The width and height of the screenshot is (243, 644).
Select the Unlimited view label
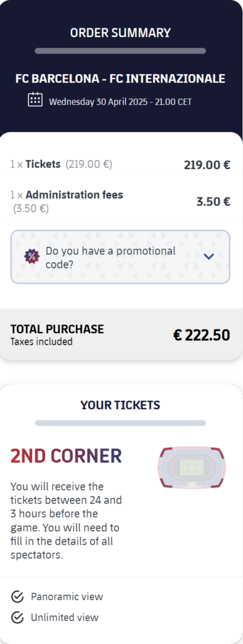[x=65, y=618]
